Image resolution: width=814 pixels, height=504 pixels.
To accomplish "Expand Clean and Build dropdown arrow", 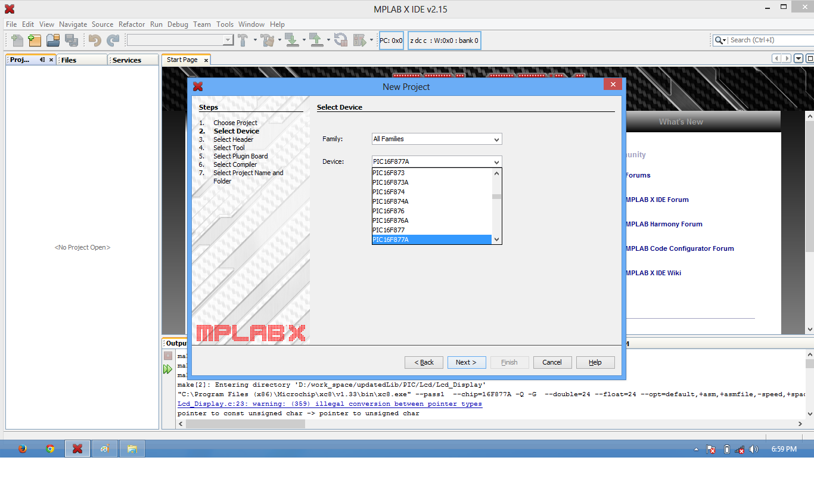I will (x=279, y=41).
